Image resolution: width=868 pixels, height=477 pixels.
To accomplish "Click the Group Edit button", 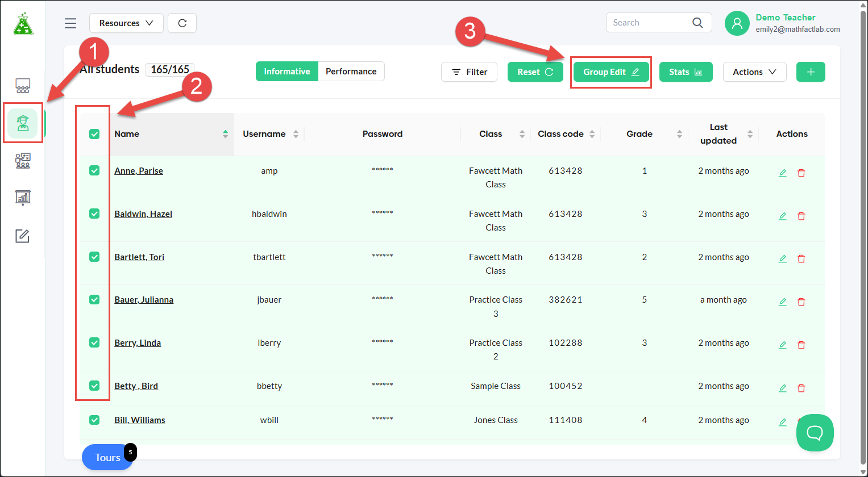I will pos(611,72).
